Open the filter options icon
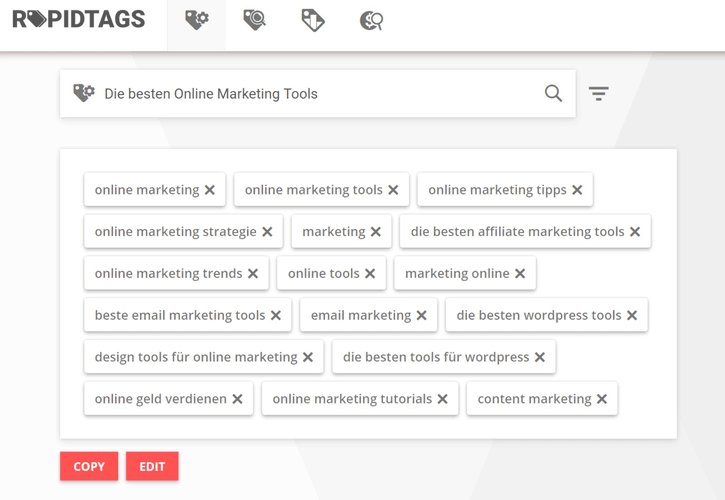This screenshot has height=500, width=725. 599,93
